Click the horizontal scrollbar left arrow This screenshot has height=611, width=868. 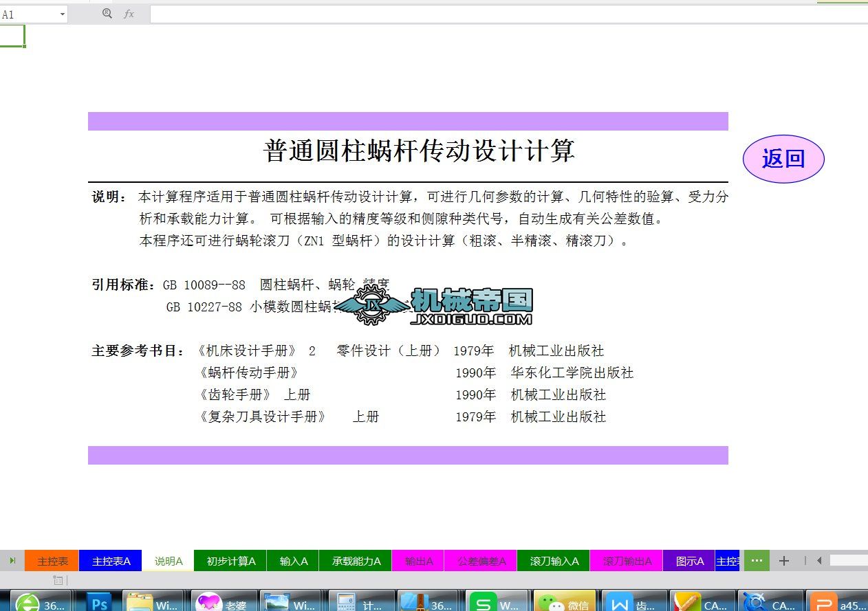point(819,561)
